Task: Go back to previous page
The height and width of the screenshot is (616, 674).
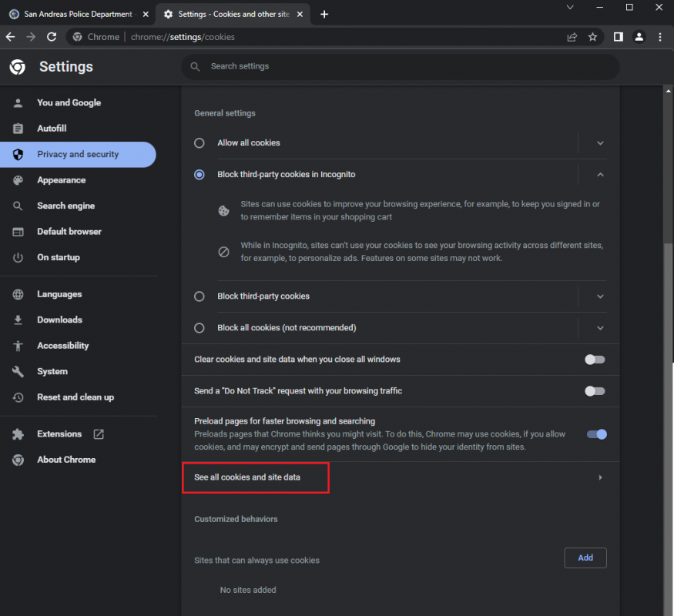Action: 10,37
